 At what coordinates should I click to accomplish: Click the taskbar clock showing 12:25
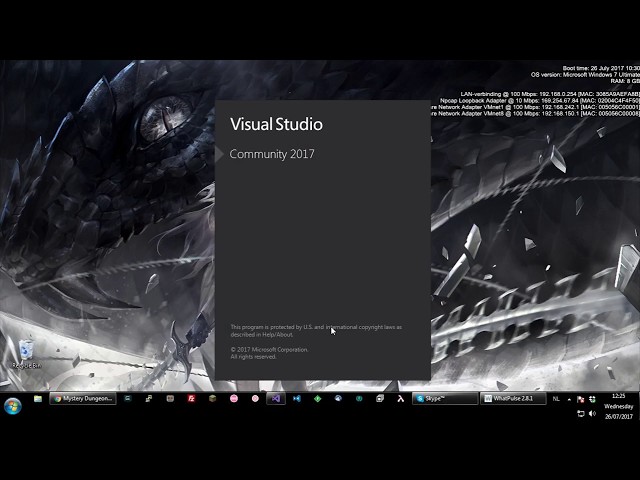point(618,406)
